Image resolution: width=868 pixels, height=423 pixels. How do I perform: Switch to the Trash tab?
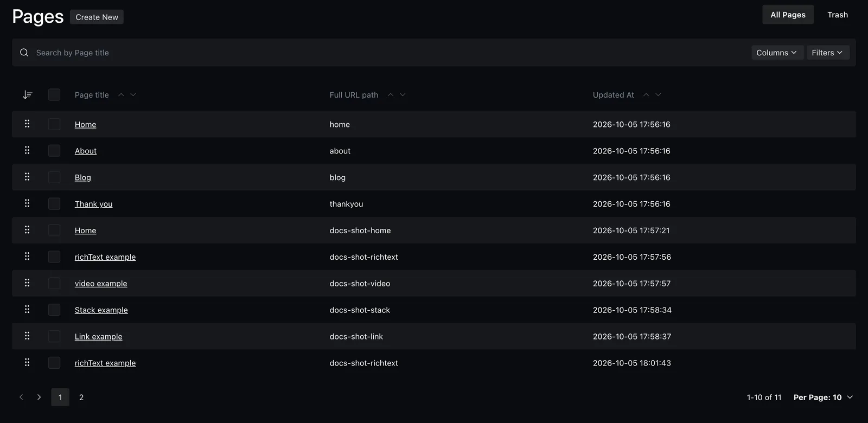click(x=837, y=15)
